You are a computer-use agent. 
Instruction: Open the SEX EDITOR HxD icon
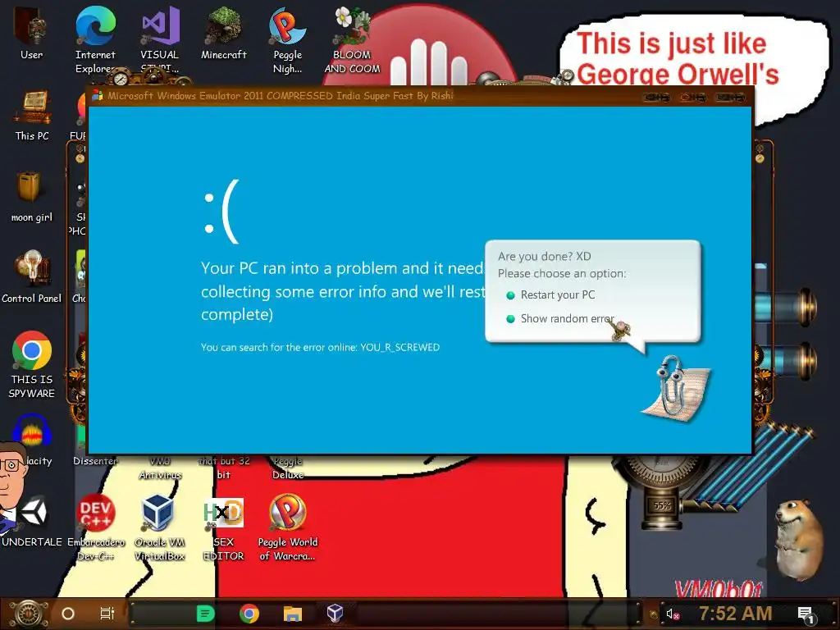tap(223, 527)
